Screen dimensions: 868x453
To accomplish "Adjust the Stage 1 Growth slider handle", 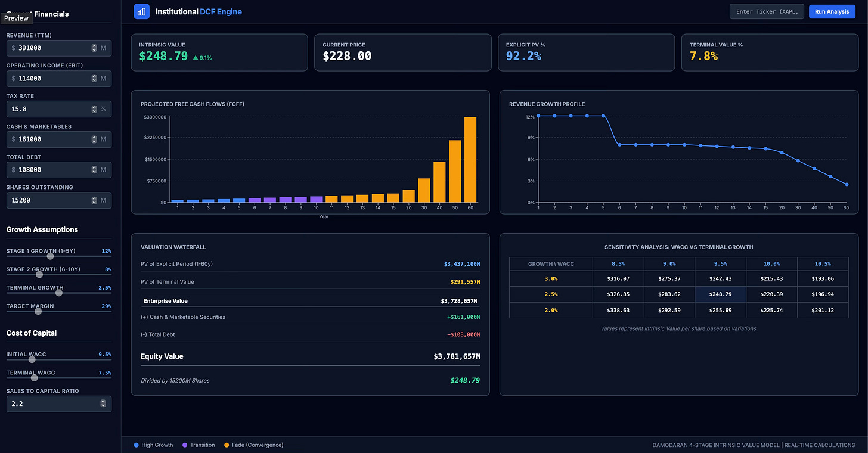I will pos(50,256).
